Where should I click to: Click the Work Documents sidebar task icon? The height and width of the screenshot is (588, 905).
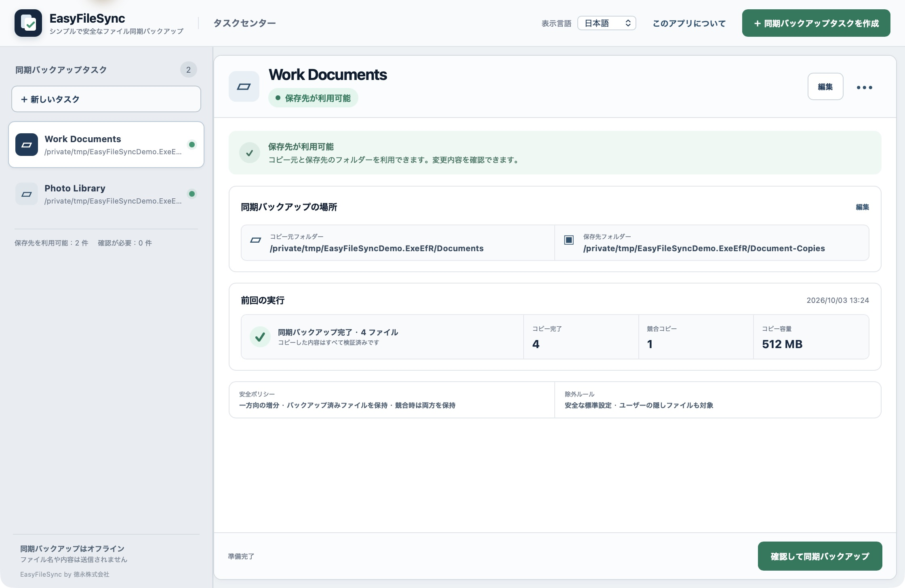click(x=27, y=145)
